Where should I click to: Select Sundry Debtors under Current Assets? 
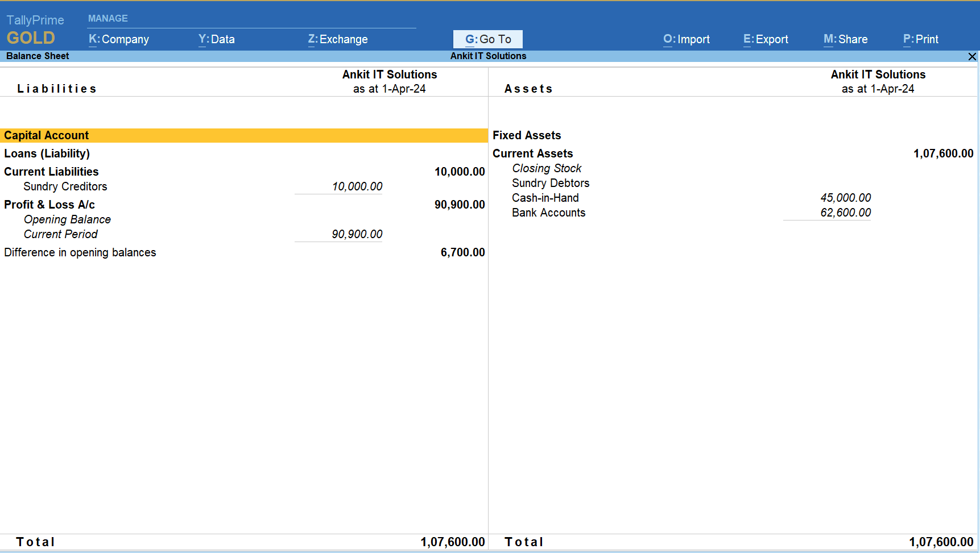pyautogui.click(x=551, y=183)
